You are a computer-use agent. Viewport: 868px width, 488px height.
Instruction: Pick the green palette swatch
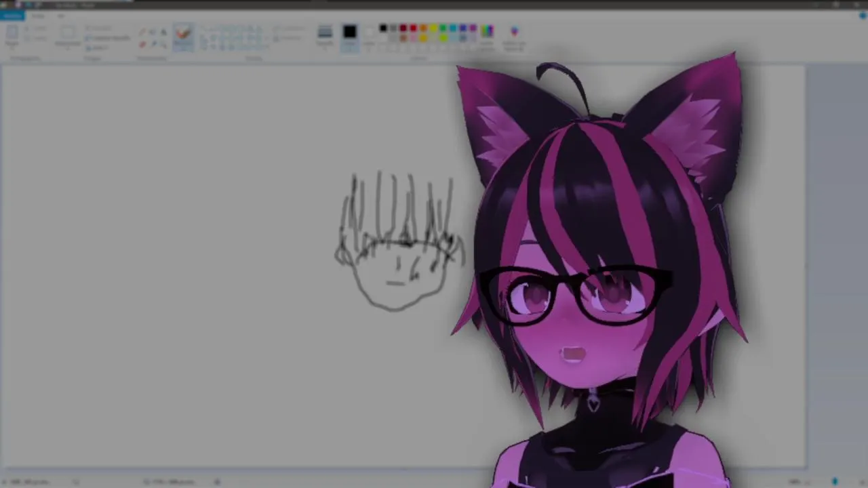pyautogui.click(x=443, y=28)
